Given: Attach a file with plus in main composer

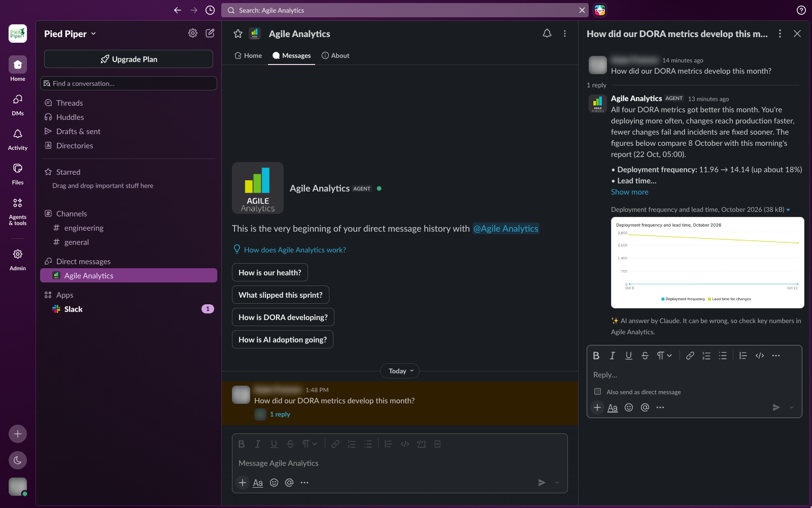Looking at the screenshot, I should pos(243,483).
